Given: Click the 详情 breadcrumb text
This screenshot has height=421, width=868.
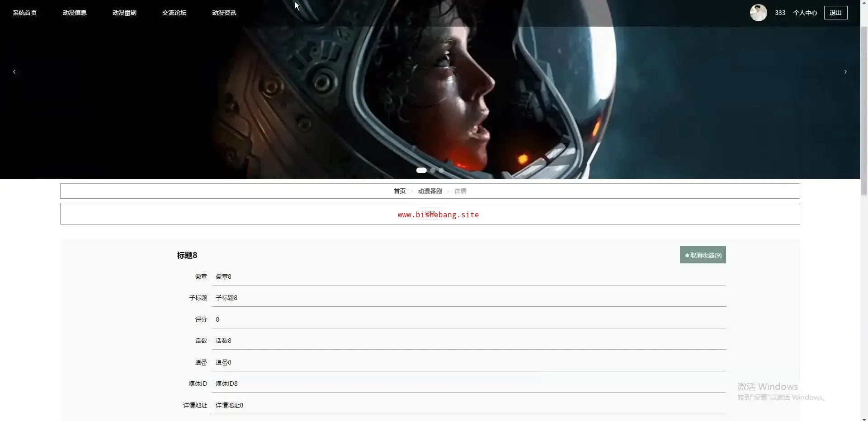Looking at the screenshot, I should point(460,191).
